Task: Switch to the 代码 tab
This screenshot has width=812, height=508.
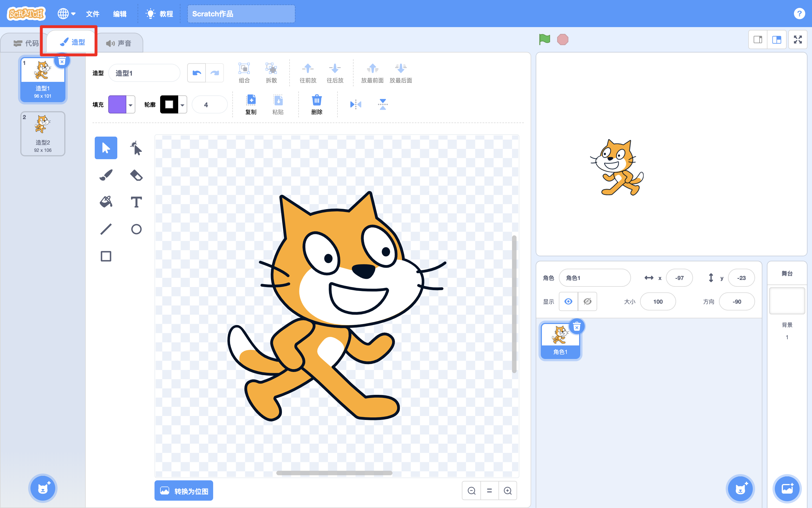Action: pos(26,43)
